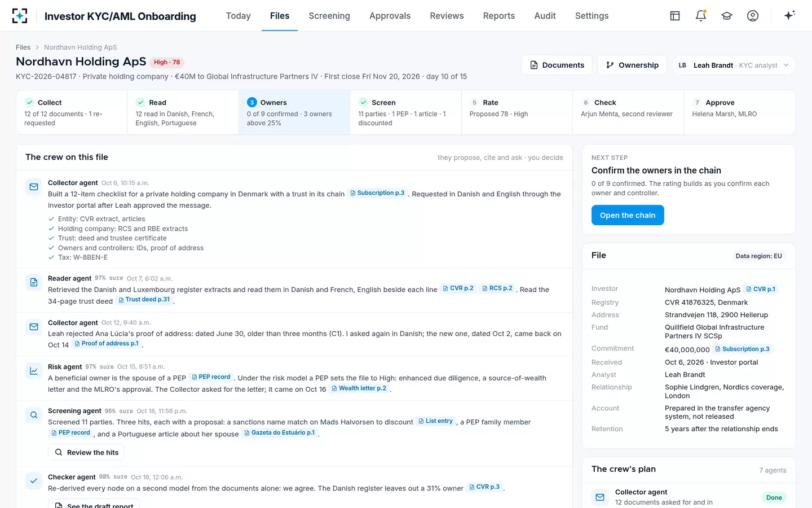This screenshot has height=508, width=812.
Task: Open the Subscription p.3 citation in Collector entry
Action: click(x=377, y=193)
